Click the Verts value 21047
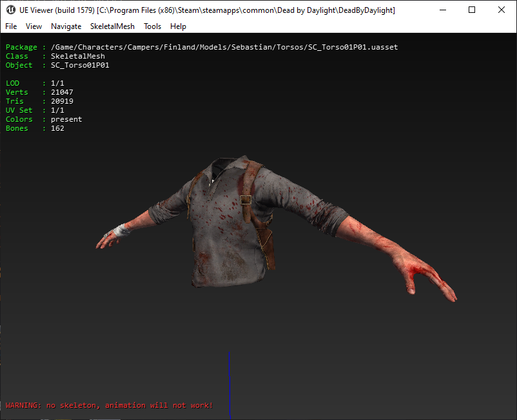Screen dimensions: 517x420 point(62,92)
